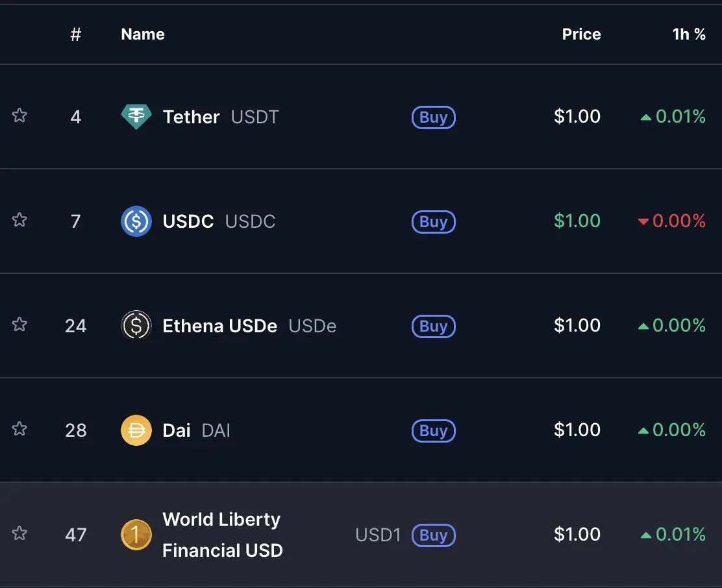Click the Buy button in Dai row
The width and height of the screenshot is (722, 588).
(433, 431)
